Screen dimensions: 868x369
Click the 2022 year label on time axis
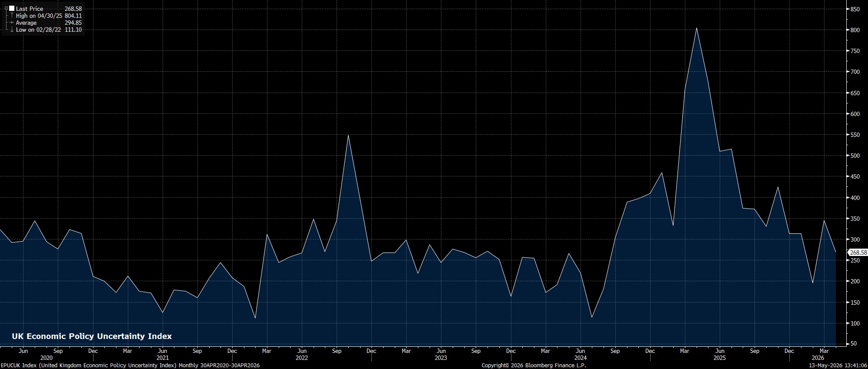coord(301,358)
